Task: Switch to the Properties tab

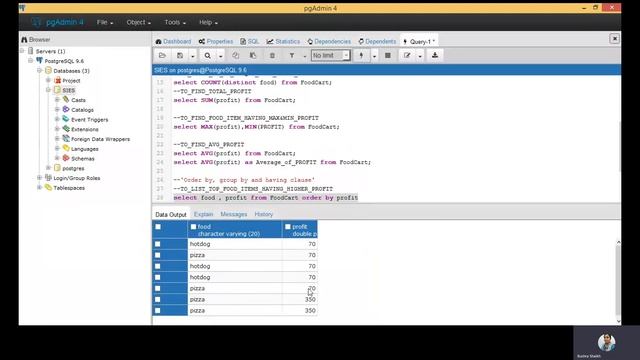Action: 216,41
